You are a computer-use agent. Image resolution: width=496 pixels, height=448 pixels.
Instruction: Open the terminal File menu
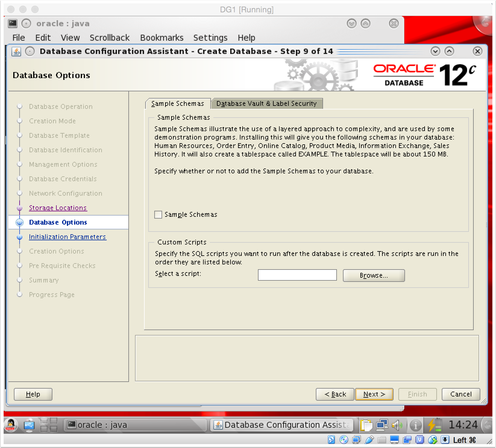point(19,38)
